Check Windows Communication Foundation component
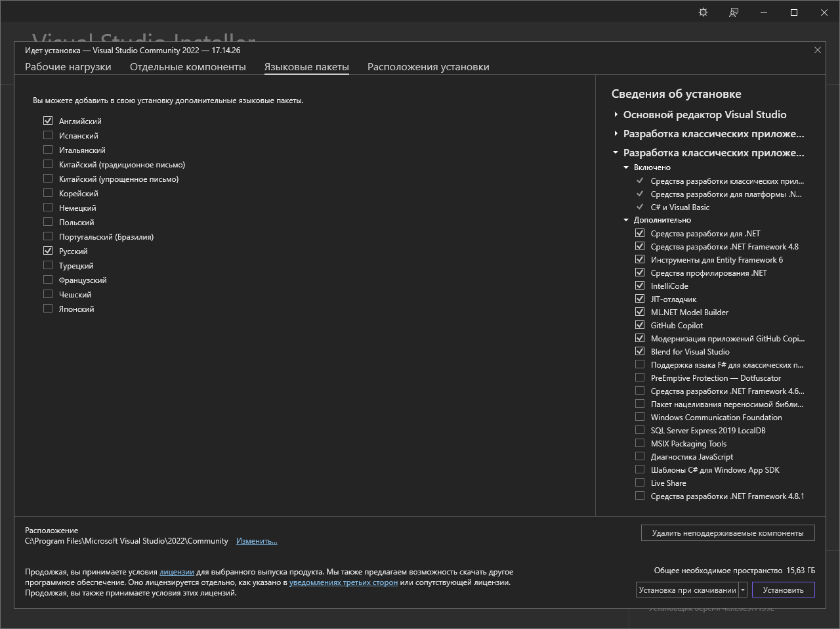 [640, 417]
